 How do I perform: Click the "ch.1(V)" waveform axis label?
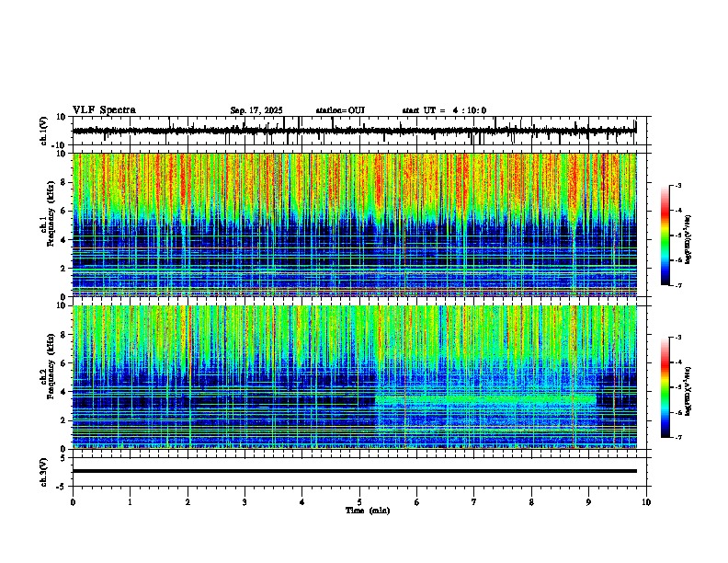pyautogui.click(x=44, y=131)
